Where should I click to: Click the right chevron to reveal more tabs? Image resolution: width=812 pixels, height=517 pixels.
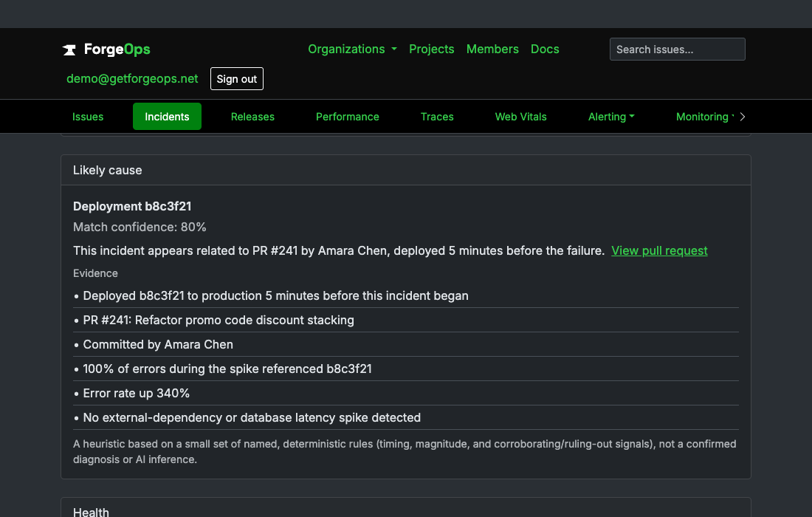pos(743,117)
